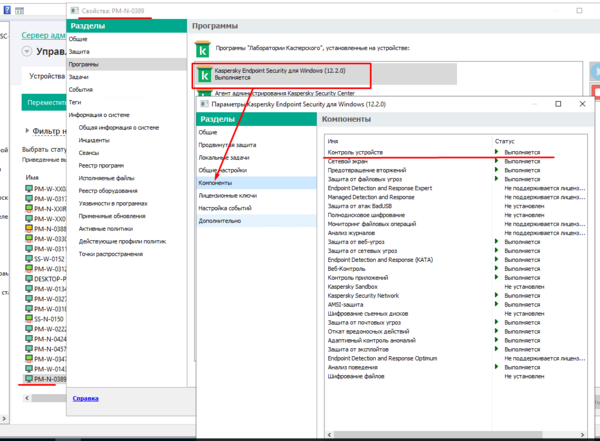Click the Имя column header in components
600x441 pixels.
pos(333,141)
